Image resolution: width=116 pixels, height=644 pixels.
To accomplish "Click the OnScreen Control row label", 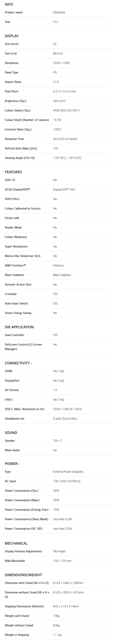I will tap(23, 347).
